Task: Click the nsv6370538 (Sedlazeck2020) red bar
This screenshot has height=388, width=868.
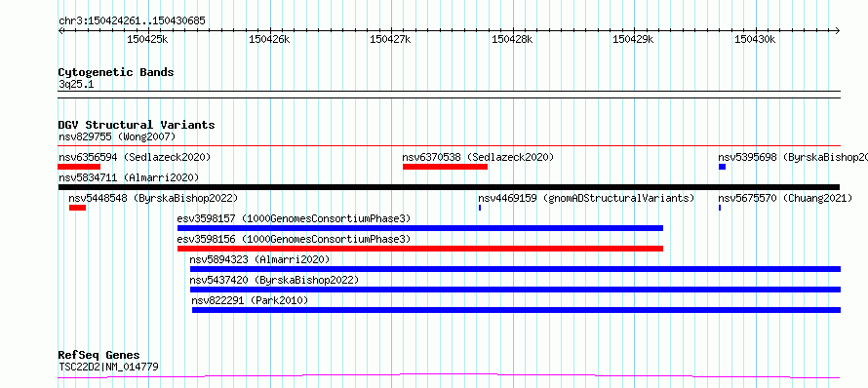Action: point(445,167)
